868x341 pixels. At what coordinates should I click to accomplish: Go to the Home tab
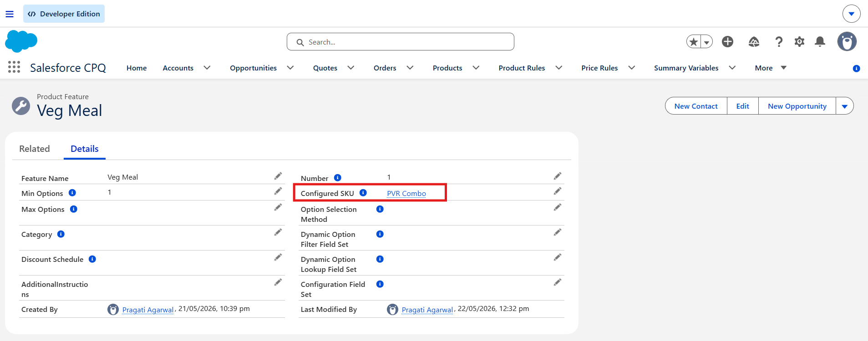point(137,68)
